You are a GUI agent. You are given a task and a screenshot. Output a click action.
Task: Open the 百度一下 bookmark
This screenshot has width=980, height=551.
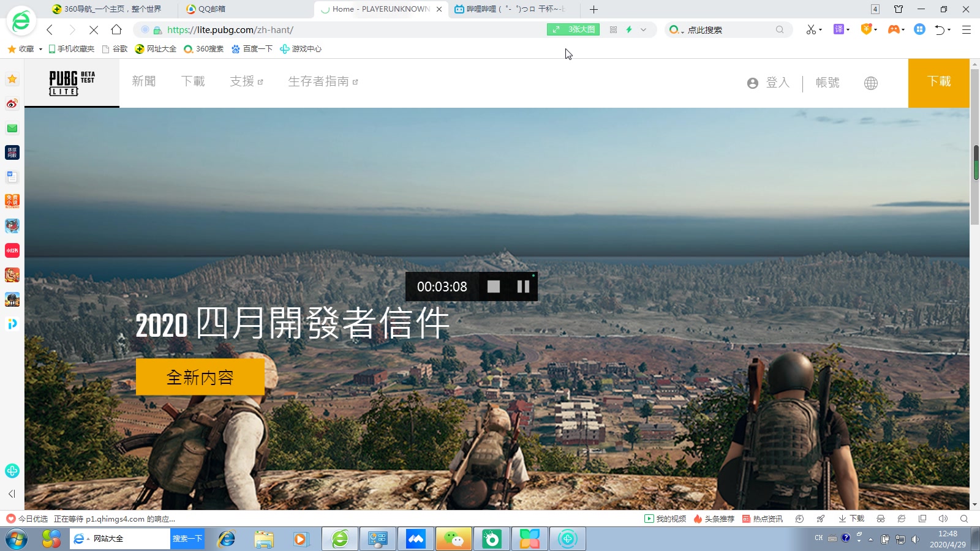click(252, 49)
